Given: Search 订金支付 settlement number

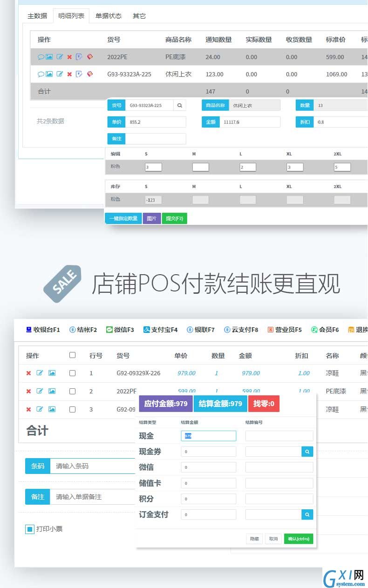Looking at the screenshot, I should pyautogui.click(x=307, y=514).
